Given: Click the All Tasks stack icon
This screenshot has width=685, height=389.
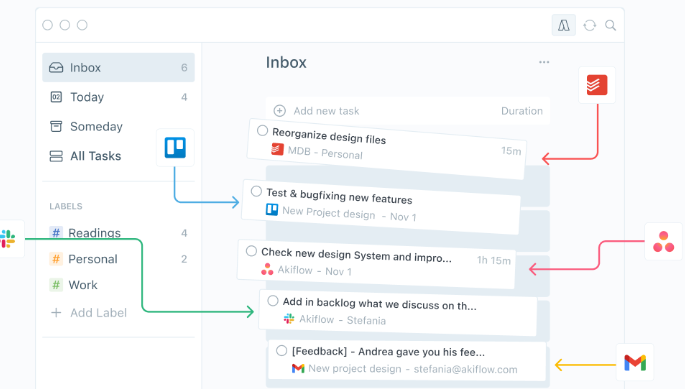Looking at the screenshot, I should pyautogui.click(x=56, y=156).
